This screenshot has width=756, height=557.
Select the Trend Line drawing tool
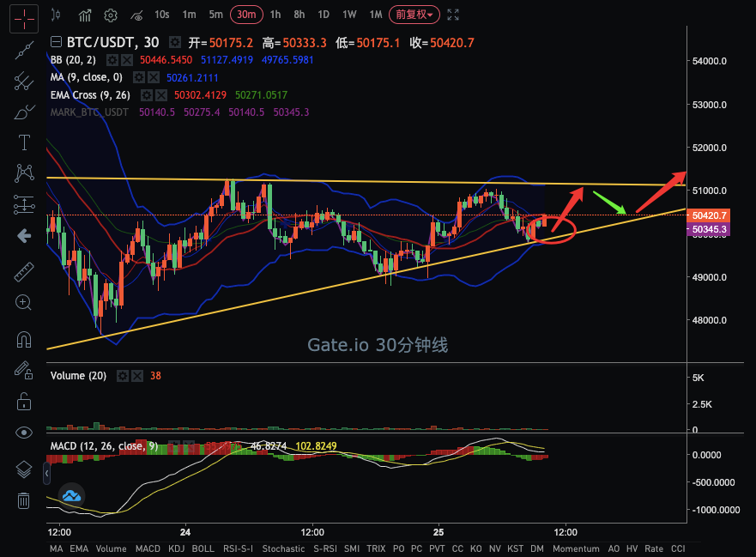point(23,50)
